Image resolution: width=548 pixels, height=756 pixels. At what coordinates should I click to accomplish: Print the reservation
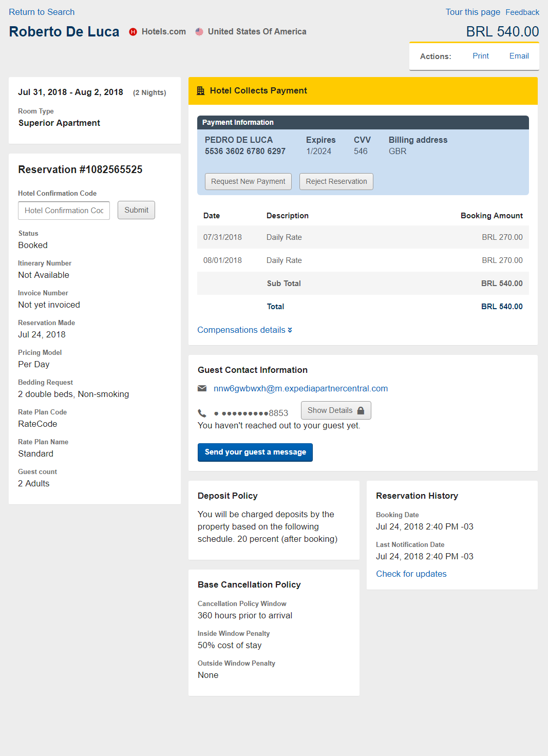[480, 56]
